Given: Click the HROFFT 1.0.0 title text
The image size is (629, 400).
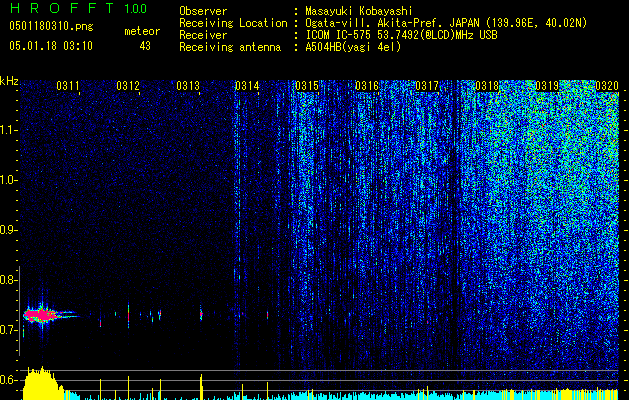Looking at the screenshot, I should coord(78,8).
